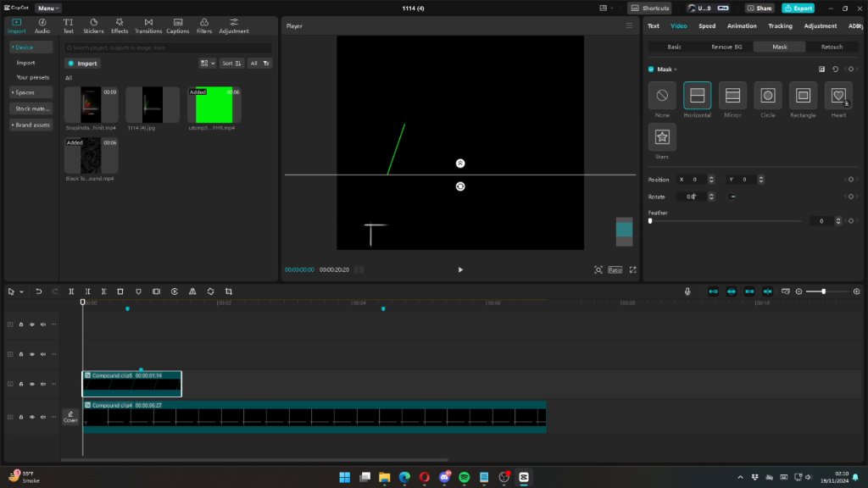Click the Export button
The height and width of the screenshot is (488, 868).
point(798,8)
